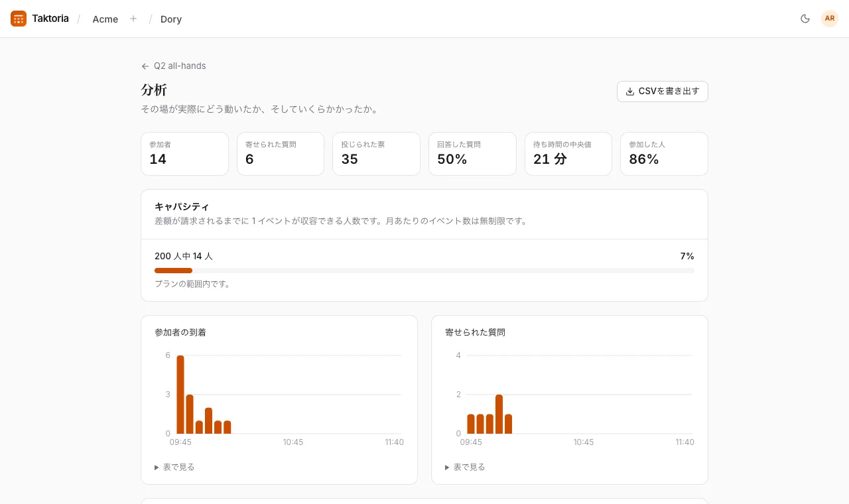The image size is (849, 504).
Task: Click the Taktoria logo icon
Action: pyautogui.click(x=19, y=19)
